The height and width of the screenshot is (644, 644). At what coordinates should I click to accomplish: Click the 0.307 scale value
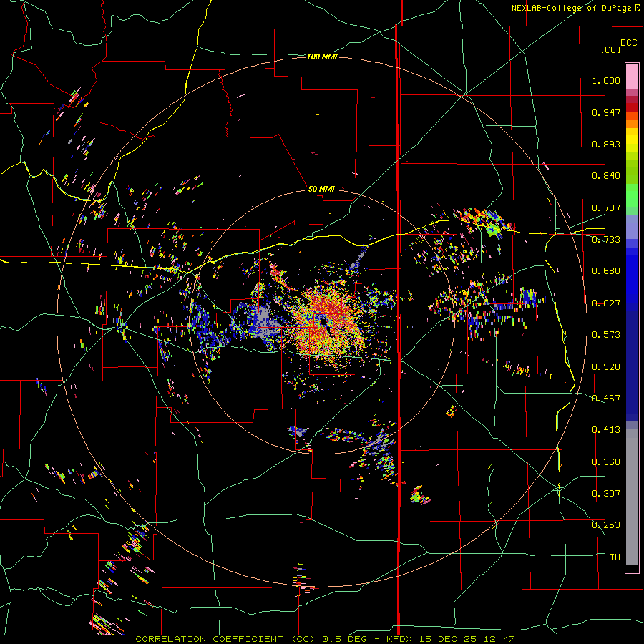606,494
